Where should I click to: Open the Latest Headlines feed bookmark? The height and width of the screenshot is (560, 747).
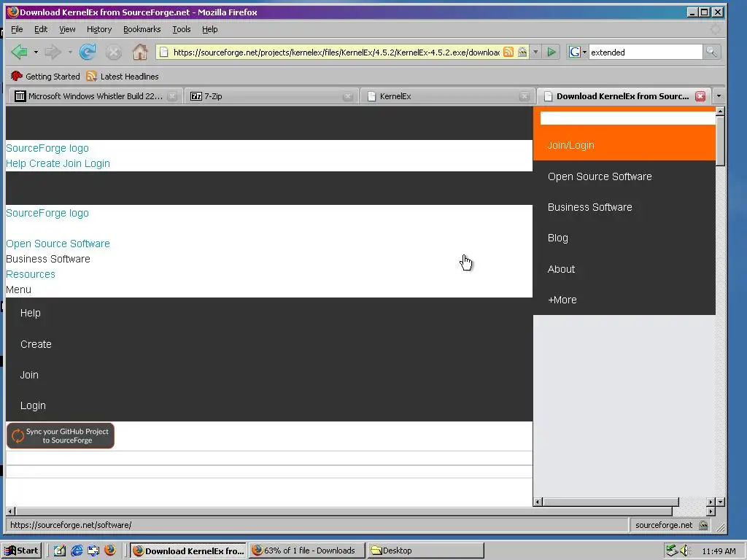pyautogui.click(x=123, y=76)
